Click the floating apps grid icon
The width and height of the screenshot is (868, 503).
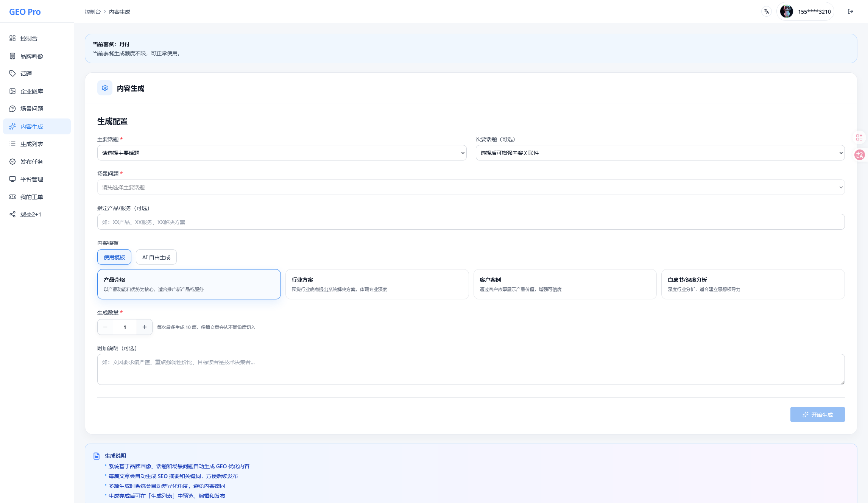[x=859, y=137]
